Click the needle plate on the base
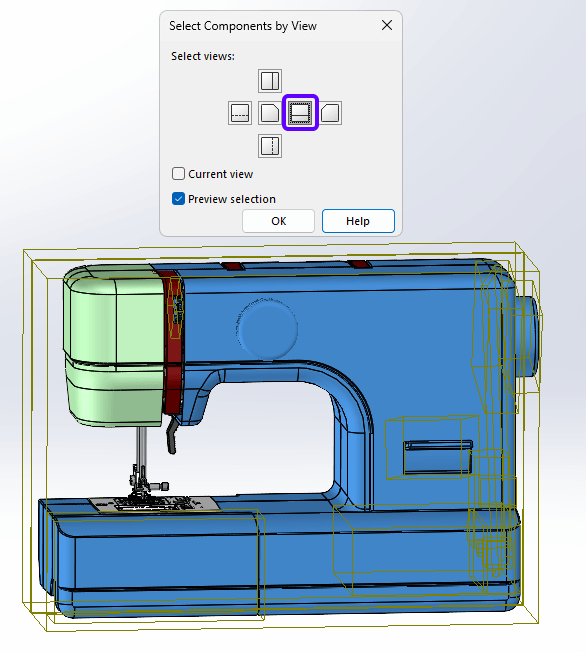 pyautogui.click(x=156, y=504)
